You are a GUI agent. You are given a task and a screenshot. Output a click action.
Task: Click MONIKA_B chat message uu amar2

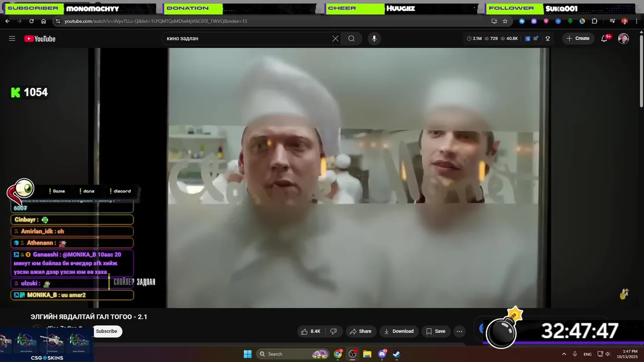[72, 295]
